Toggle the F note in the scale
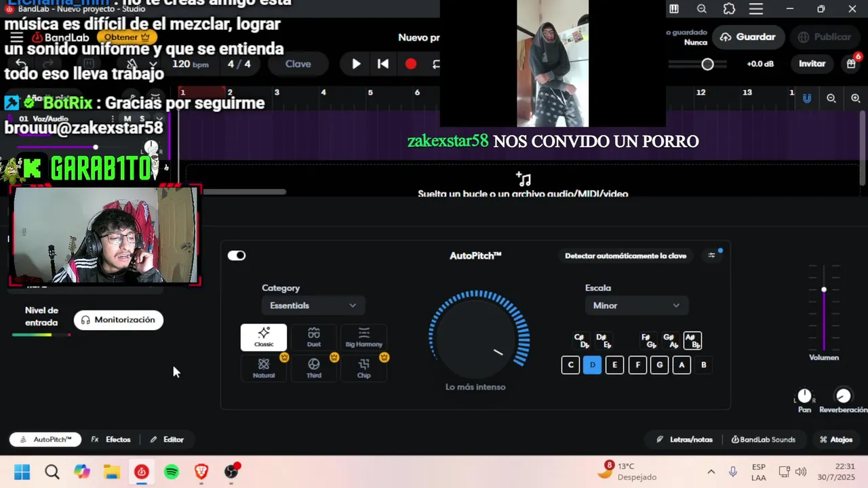The image size is (868, 488). tap(637, 365)
